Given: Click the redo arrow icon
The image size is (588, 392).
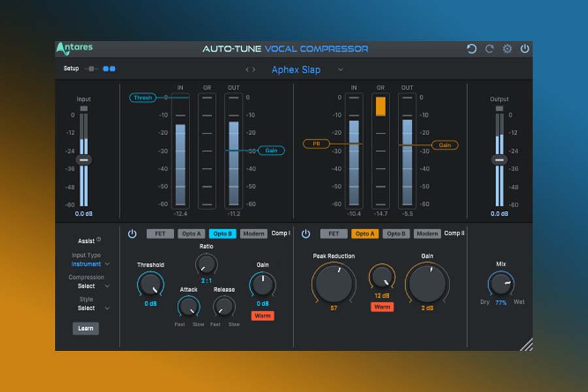Looking at the screenshot, I should 489,49.
